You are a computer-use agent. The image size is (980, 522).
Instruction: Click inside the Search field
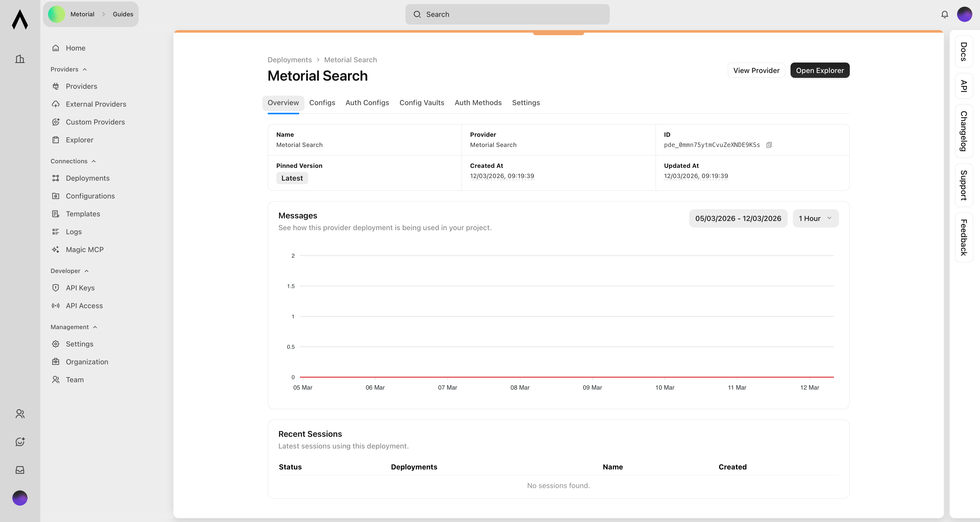coord(508,15)
